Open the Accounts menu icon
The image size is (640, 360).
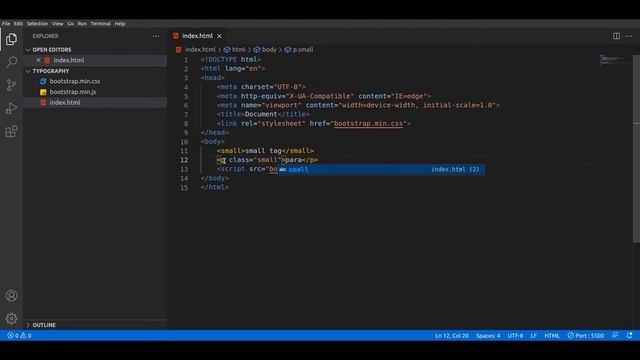coord(11,296)
